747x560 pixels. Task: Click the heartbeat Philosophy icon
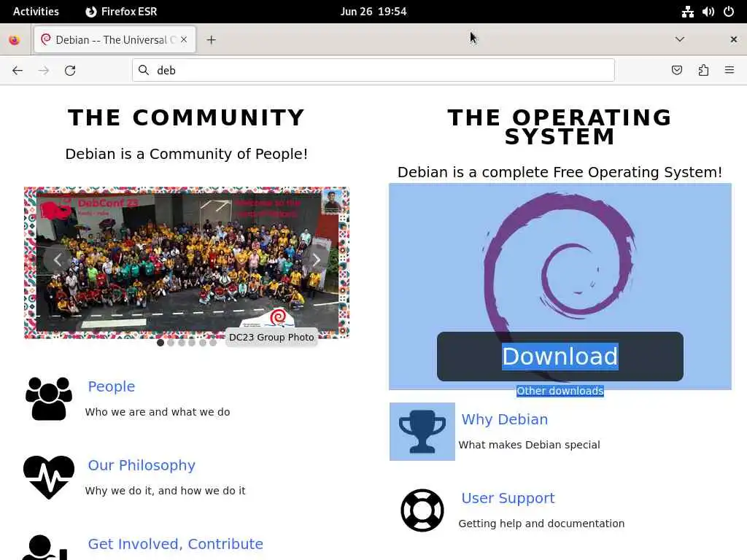point(49,477)
